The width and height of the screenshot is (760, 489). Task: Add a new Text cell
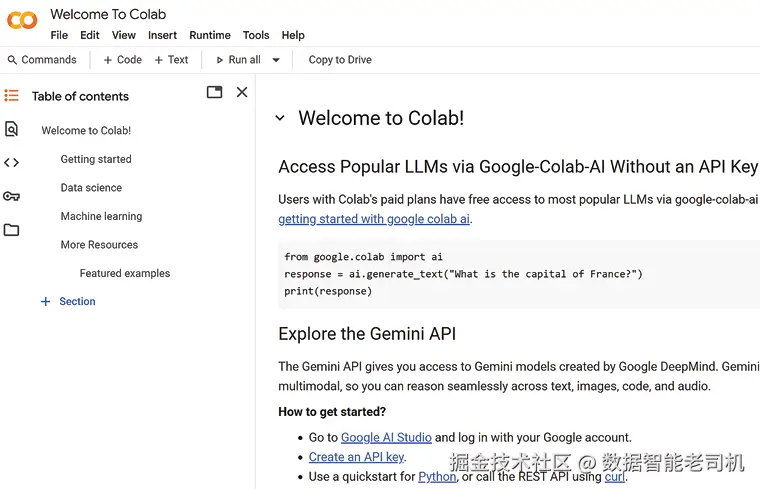click(x=171, y=60)
